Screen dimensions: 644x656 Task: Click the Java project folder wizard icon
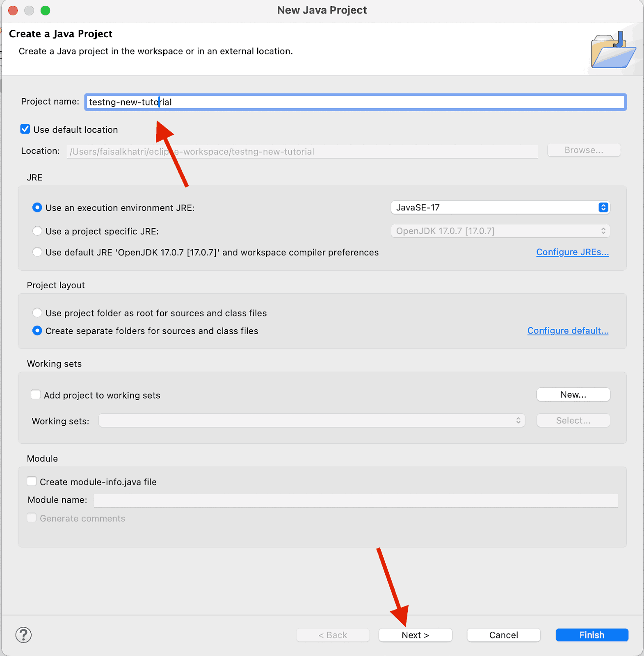point(613,50)
